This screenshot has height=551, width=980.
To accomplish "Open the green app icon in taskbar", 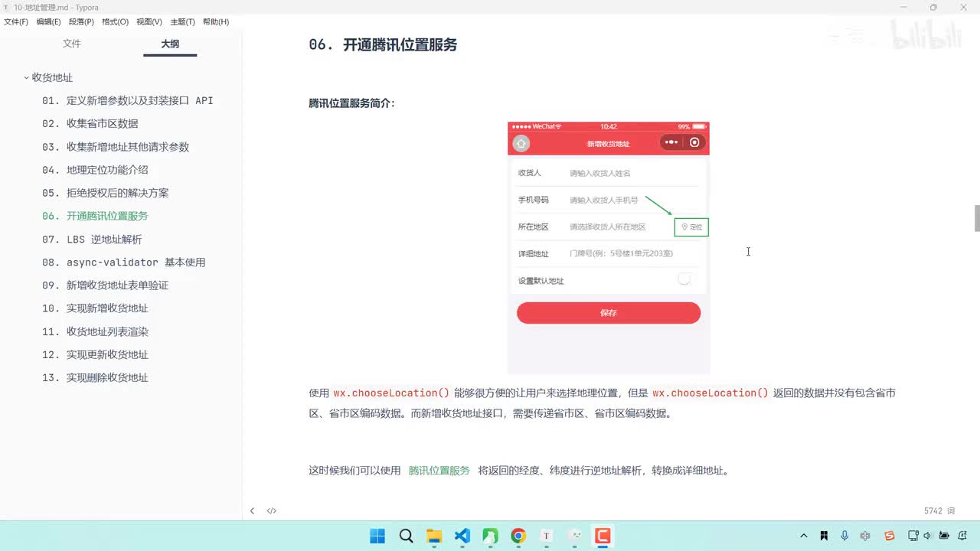I will pos(490,536).
